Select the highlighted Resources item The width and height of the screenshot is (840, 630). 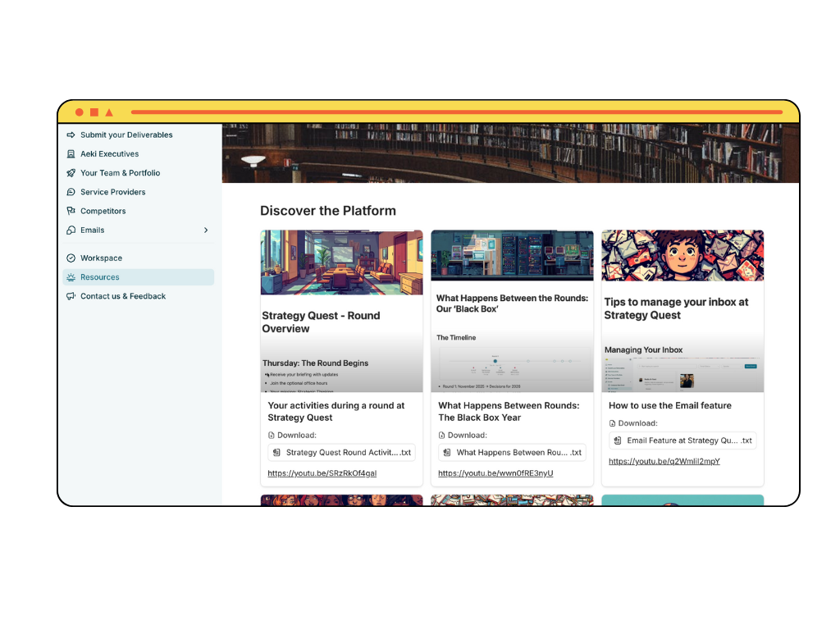click(139, 277)
